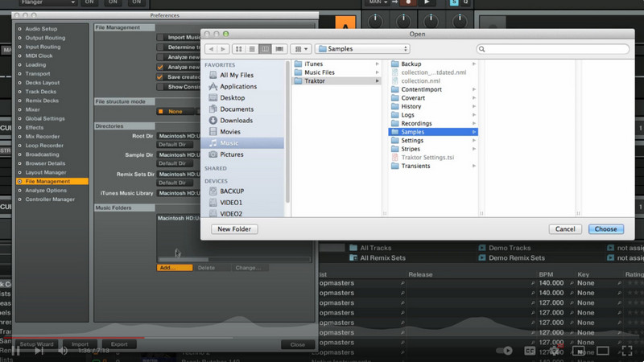This screenshot has height=362, width=644.
Task: Open the Recordings folder
Action: tap(433, 124)
